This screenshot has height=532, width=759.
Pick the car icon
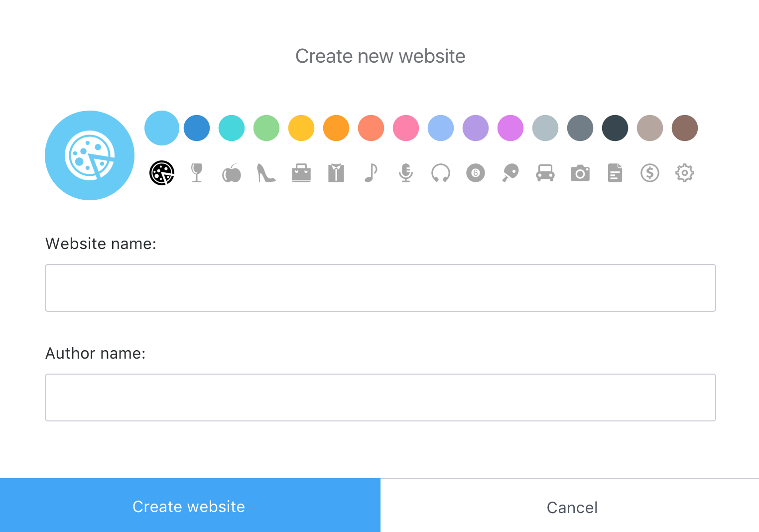[x=545, y=173]
